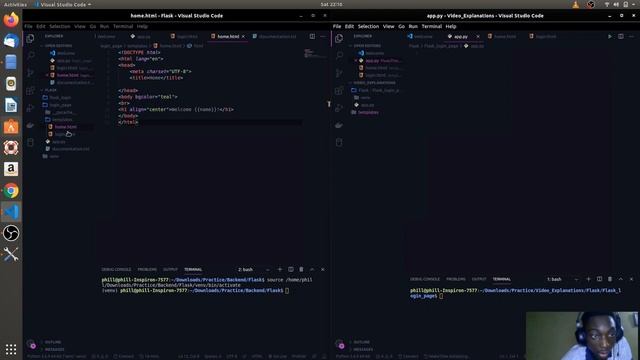640x360 pixels.
Task: Click terminal prompt in left window
Action: [x=287, y=291]
